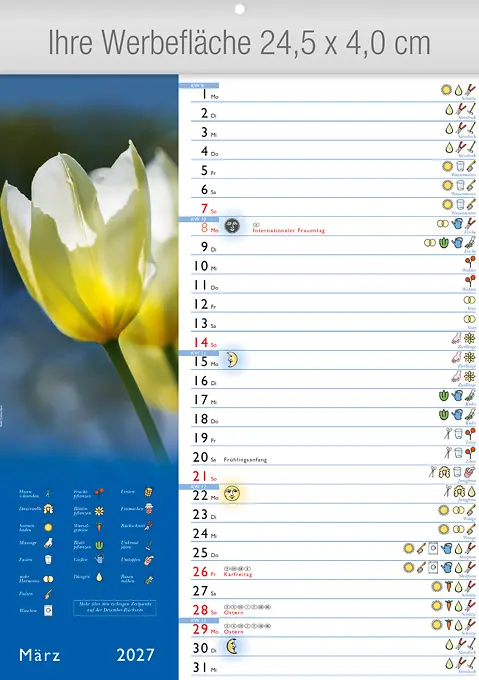This screenshot has width=479, height=680.
Task: Click the 'Ostern' label on March 29
Action: pyautogui.click(x=234, y=631)
